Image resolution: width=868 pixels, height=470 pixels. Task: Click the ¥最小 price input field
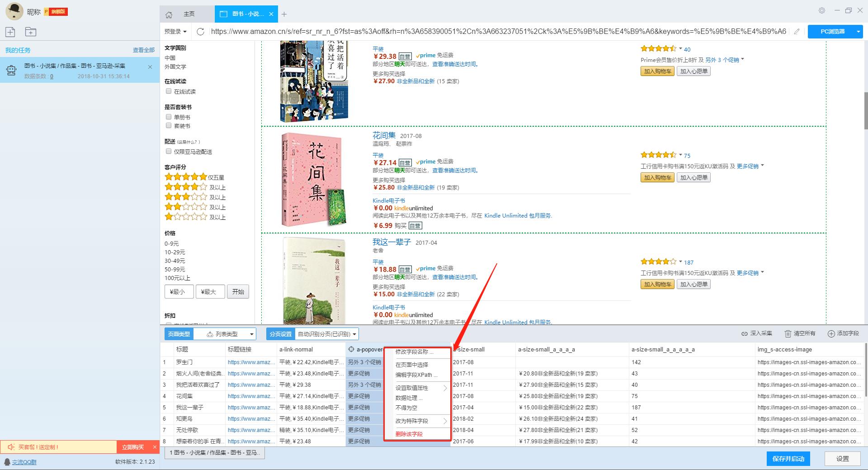[x=179, y=292]
